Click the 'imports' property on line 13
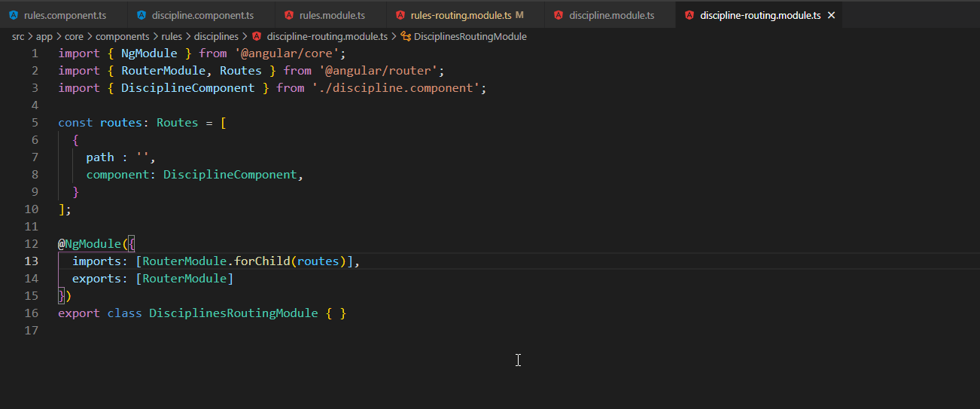The height and width of the screenshot is (409, 980). [x=97, y=261]
